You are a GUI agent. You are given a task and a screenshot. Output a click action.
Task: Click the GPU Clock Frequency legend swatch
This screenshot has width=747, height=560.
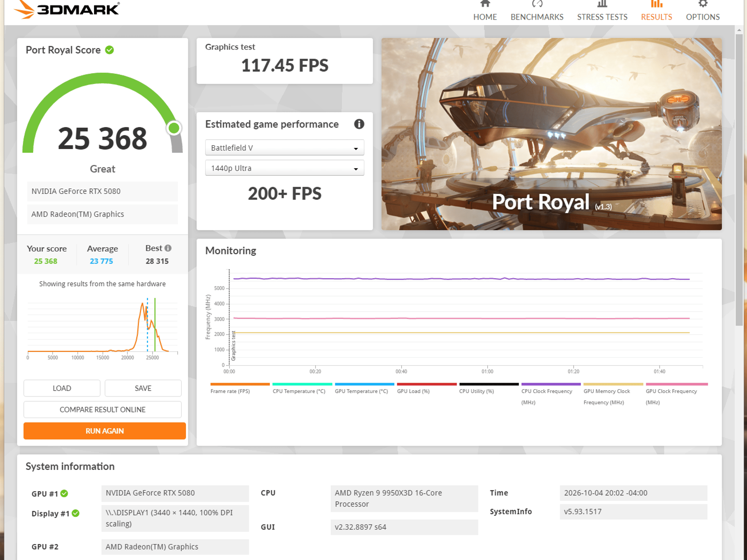click(677, 384)
